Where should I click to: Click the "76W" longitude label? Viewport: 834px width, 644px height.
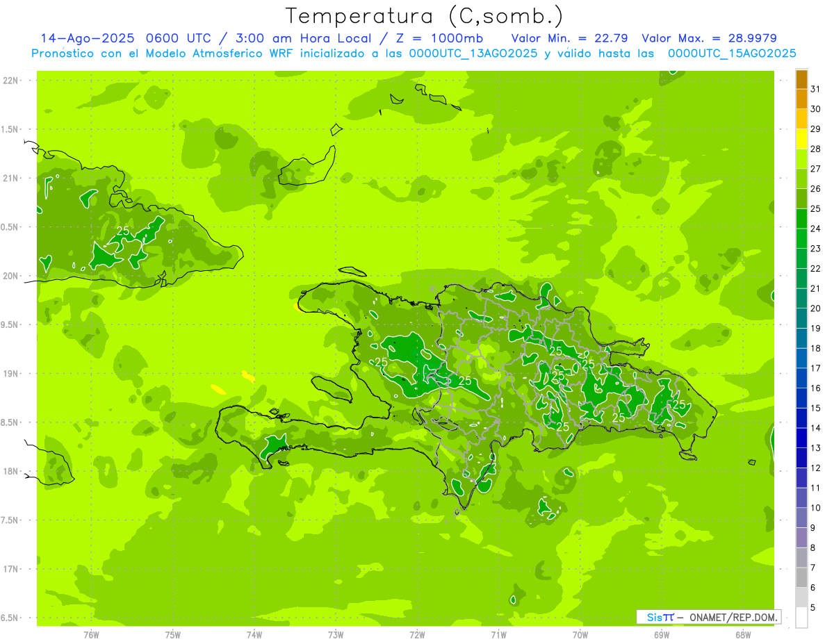point(91,634)
